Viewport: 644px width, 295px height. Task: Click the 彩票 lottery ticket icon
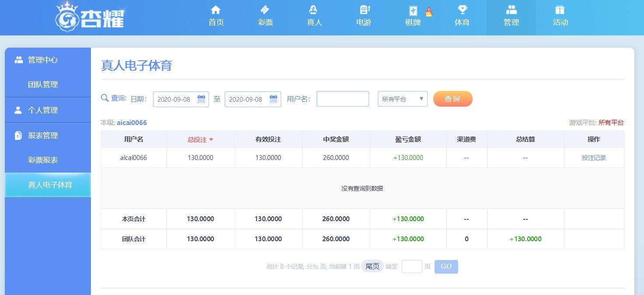[x=265, y=10]
